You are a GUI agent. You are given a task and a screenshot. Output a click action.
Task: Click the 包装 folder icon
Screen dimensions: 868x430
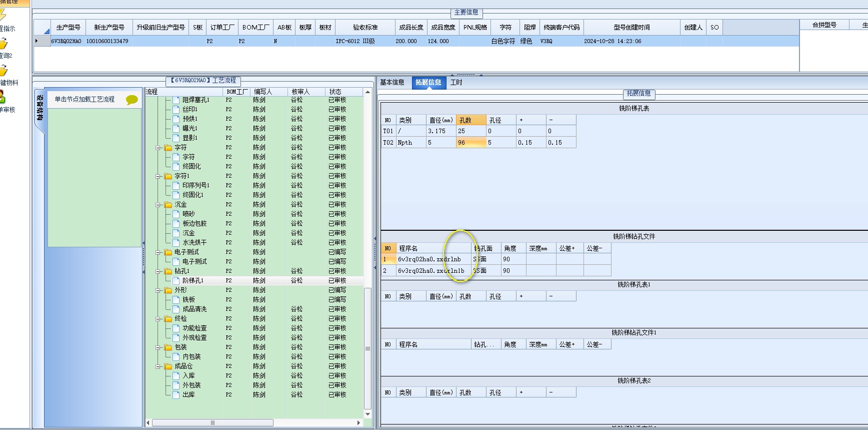[x=168, y=347]
